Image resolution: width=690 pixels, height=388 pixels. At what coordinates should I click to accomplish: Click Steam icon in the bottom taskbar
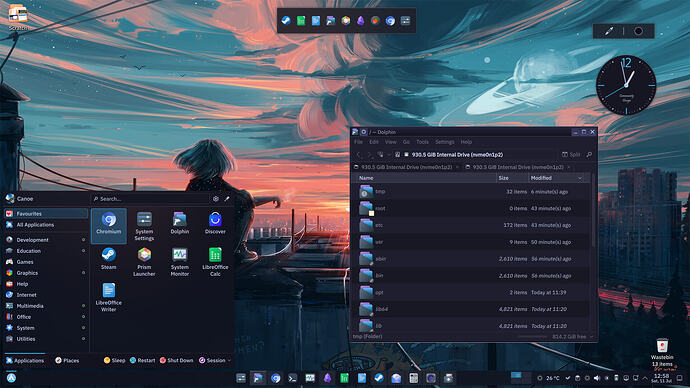(x=379, y=378)
